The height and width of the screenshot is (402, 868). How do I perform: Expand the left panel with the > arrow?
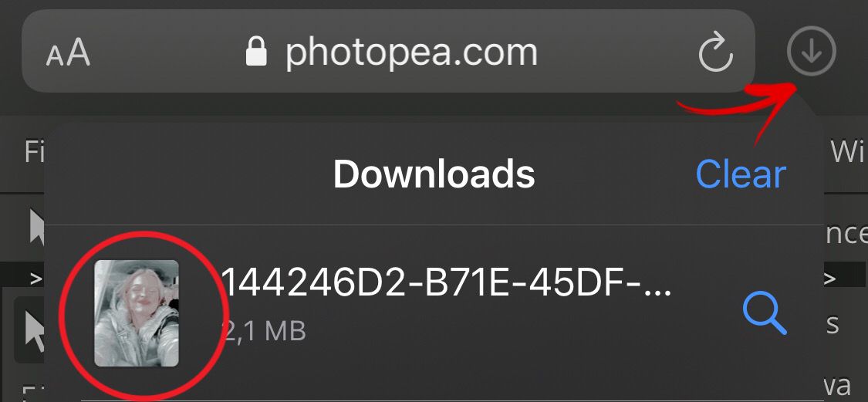[x=36, y=278]
